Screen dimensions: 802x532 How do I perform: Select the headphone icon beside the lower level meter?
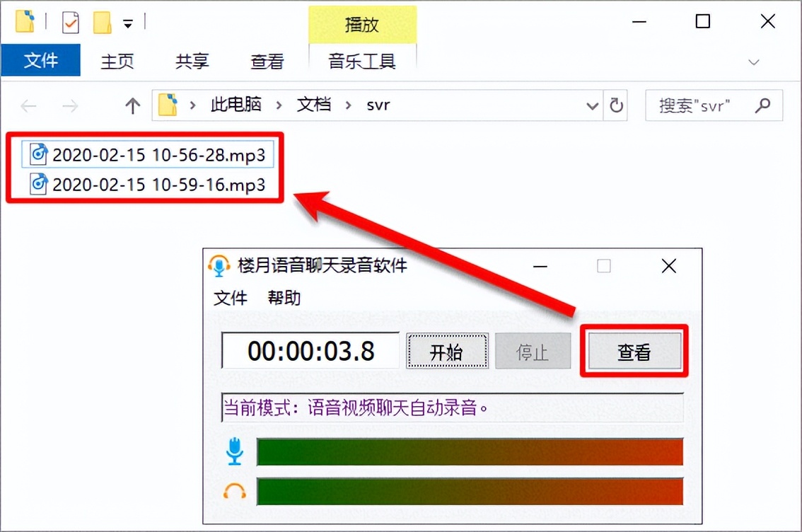point(235,492)
